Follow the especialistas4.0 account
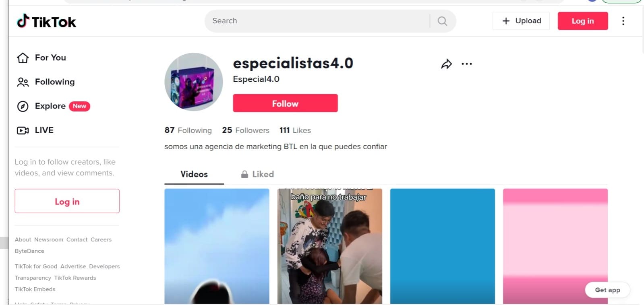 point(285,103)
